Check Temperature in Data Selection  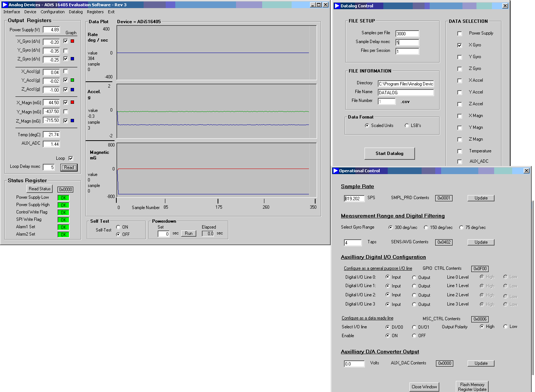460,151
